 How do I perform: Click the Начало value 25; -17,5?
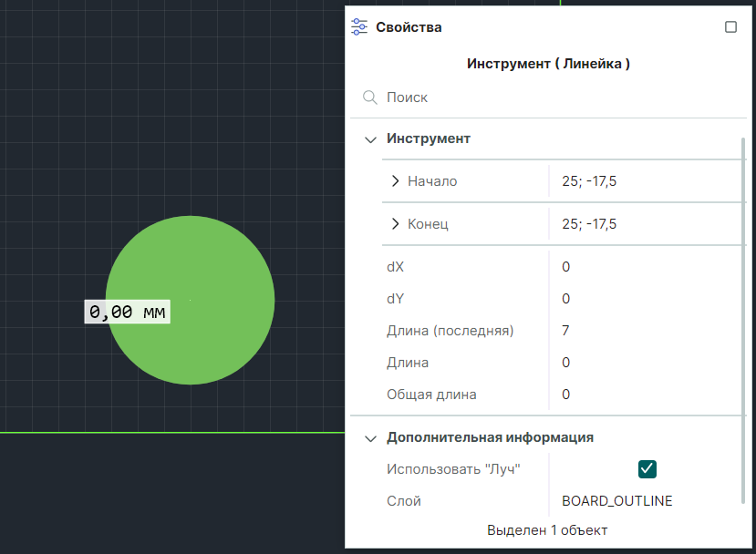[589, 181]
